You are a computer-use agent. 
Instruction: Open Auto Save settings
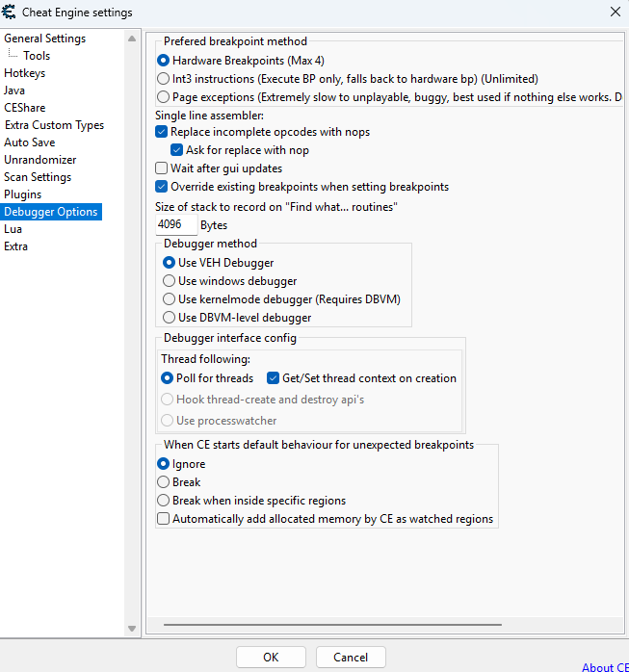click(x=30, y=142)
